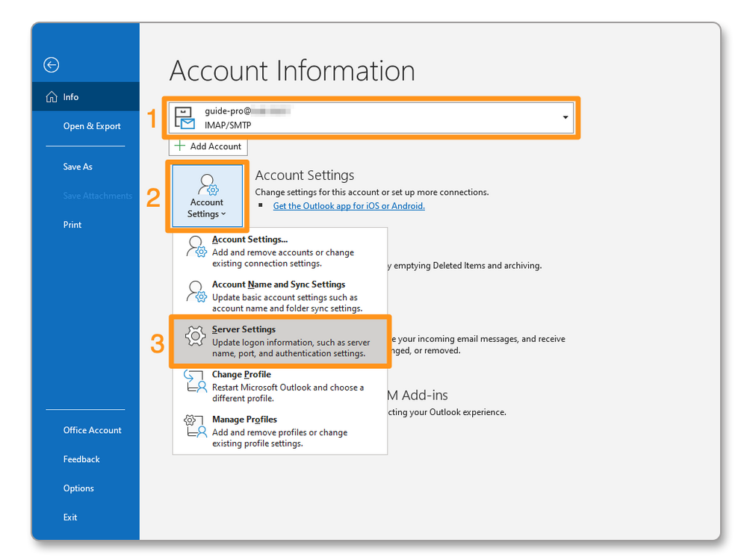The image size is (747, 560).
Task: Expand the account selector dropdown arrow
Action: click(x=565, y=118)
